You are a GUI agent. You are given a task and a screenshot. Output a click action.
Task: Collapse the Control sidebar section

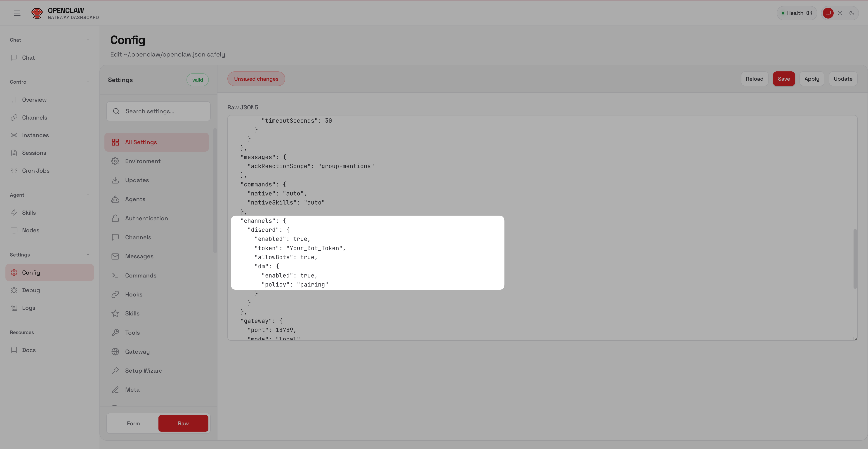coord(88,82)
